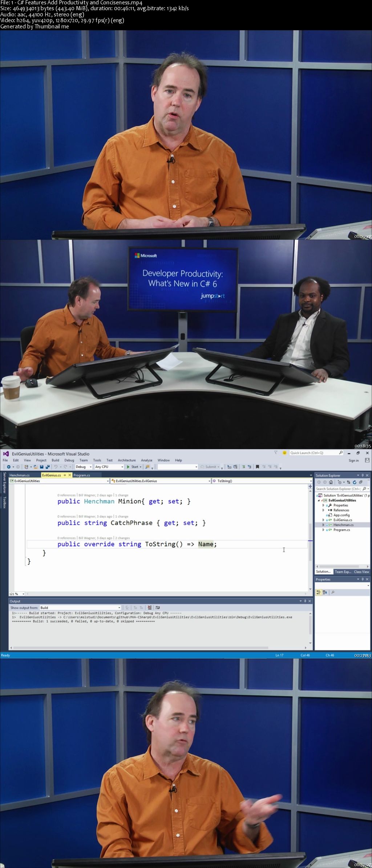Switch to the Class View tab

tap(361, 572)
